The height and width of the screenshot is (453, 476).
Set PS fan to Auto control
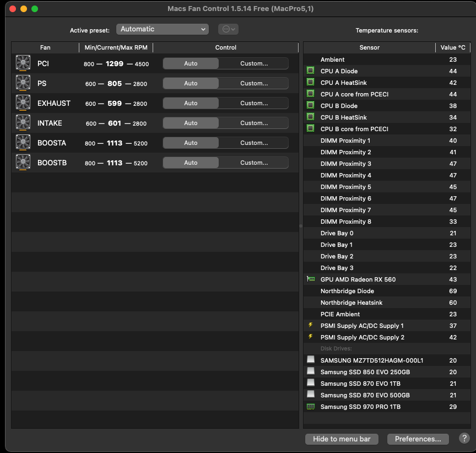[x=191, y=83]
